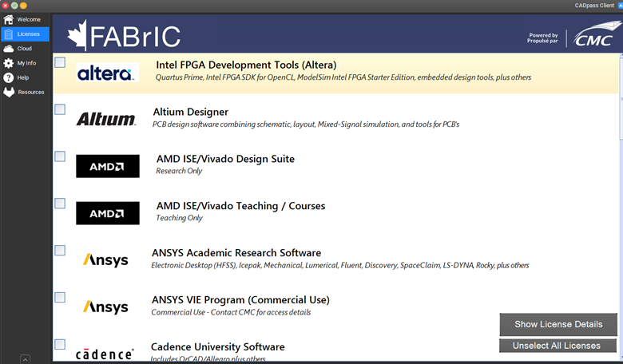Click the green window button in title bar
Image resolution: width=623 pixels, height=364 pixels.
click(x=14, y=6)
